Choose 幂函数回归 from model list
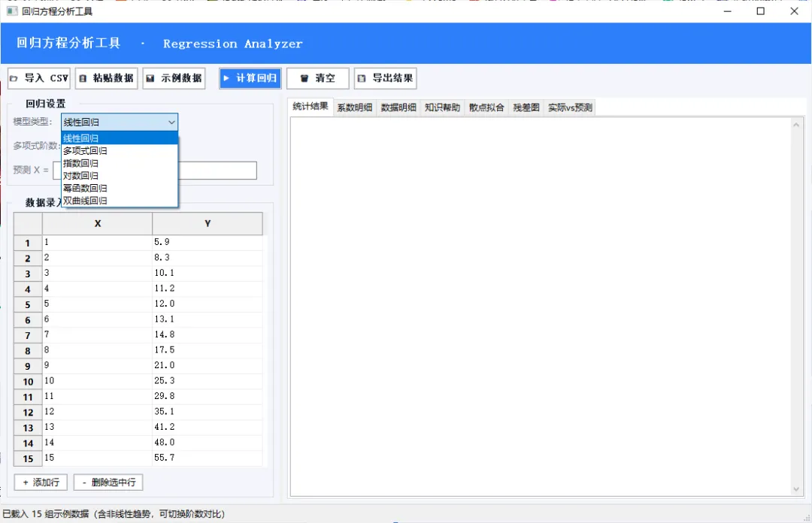812x523 pixels. (120, 188)
